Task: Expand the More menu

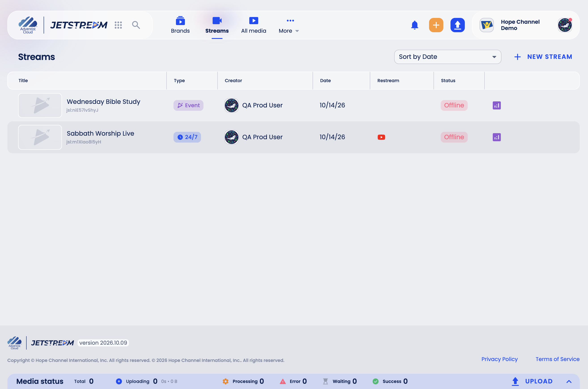Action: 289,26
